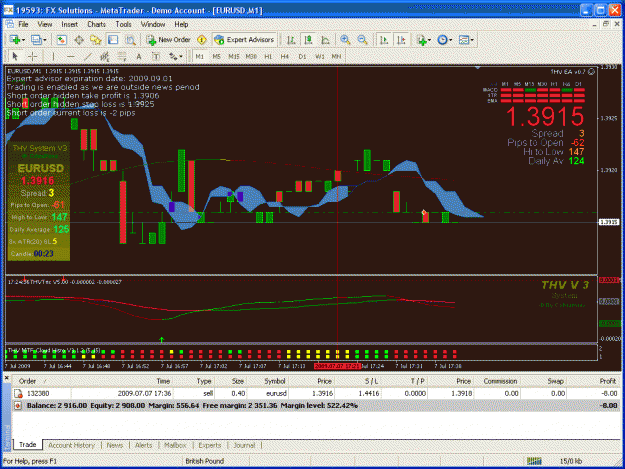Screen dimensions: 625x469
Task: Switch to the Journal tab
Action: pyautogui.click(x=244, y=445)
